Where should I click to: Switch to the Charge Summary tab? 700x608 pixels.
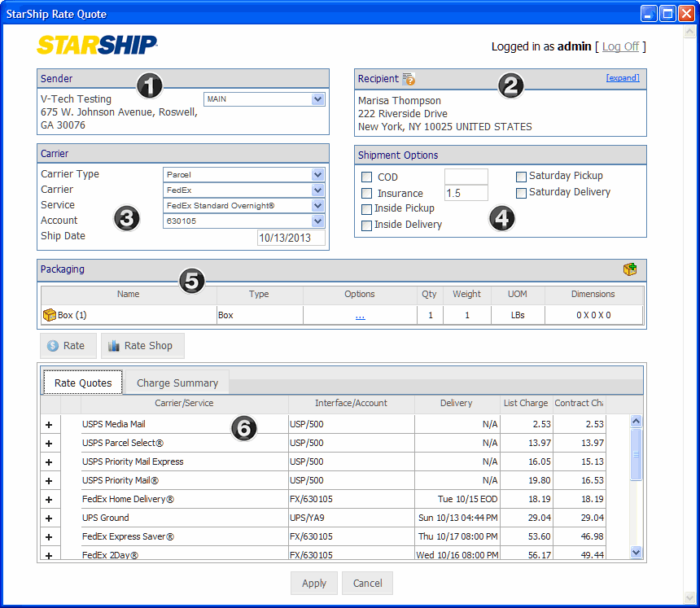click(x=177, y=383)
